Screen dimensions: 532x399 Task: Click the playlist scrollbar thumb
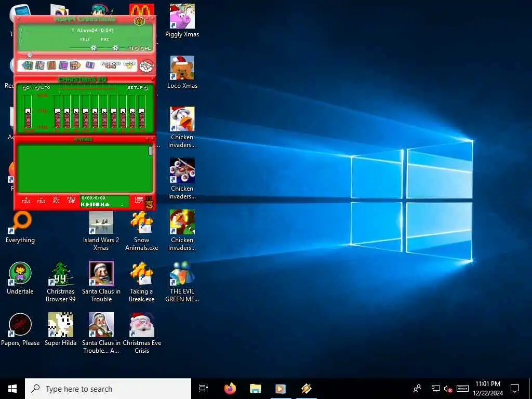[150, 150]
